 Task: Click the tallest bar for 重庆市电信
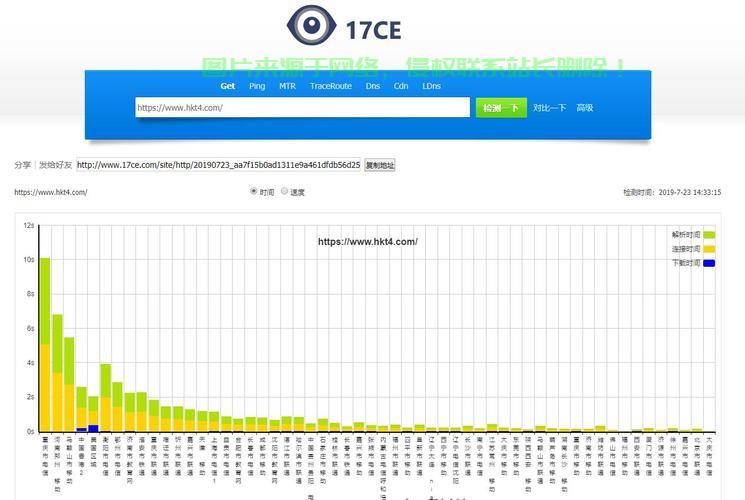pos(45,345)
